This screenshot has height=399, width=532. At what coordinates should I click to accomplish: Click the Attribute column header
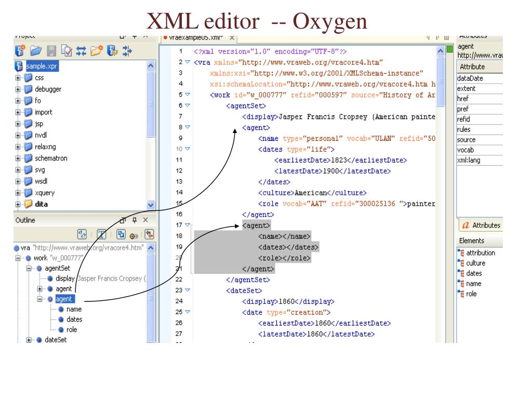pos(480,67)
